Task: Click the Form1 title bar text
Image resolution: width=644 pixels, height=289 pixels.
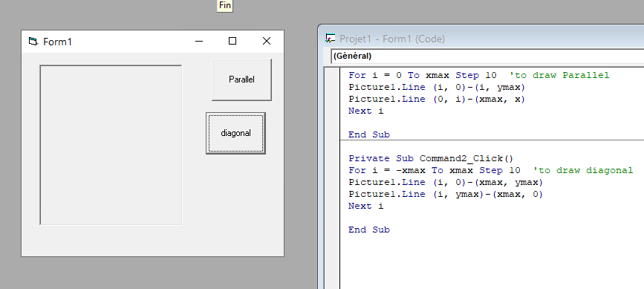Action: tap(57, 42)
